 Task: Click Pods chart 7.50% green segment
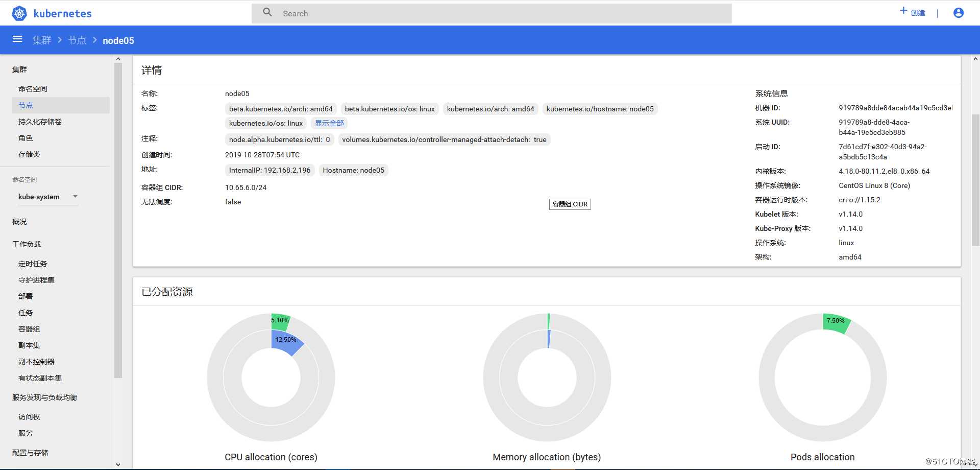point(836,323)
